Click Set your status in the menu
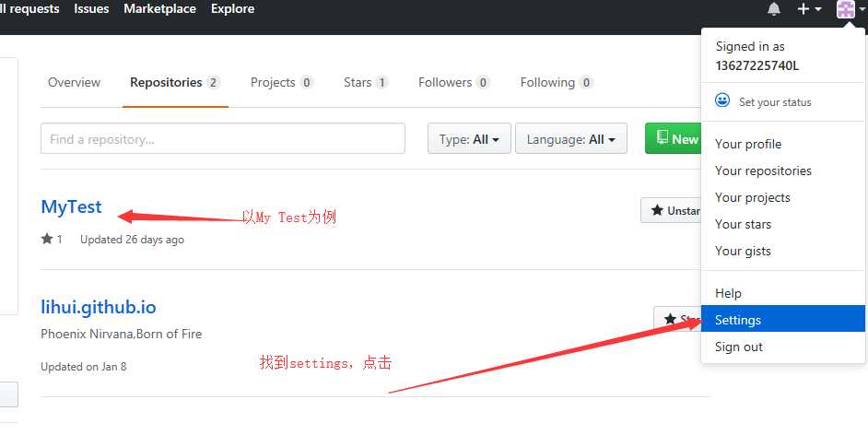This screenshot has width=868, height=447. click(x=774, y=102)
